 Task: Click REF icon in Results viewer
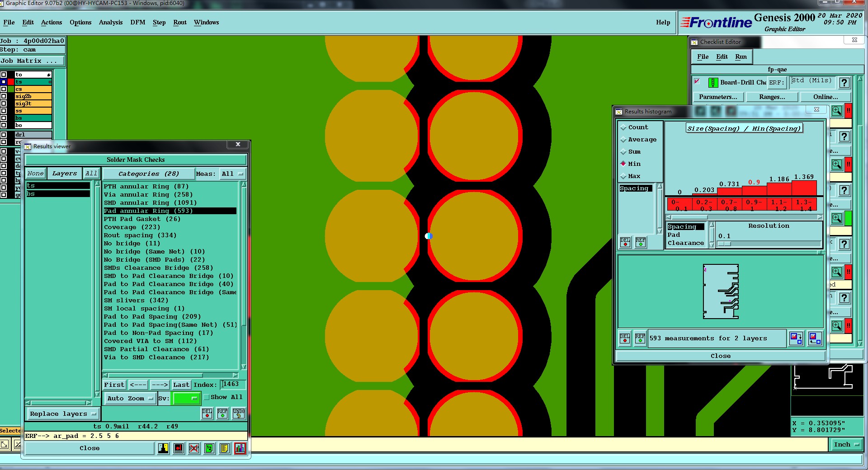tap(222, 413)
